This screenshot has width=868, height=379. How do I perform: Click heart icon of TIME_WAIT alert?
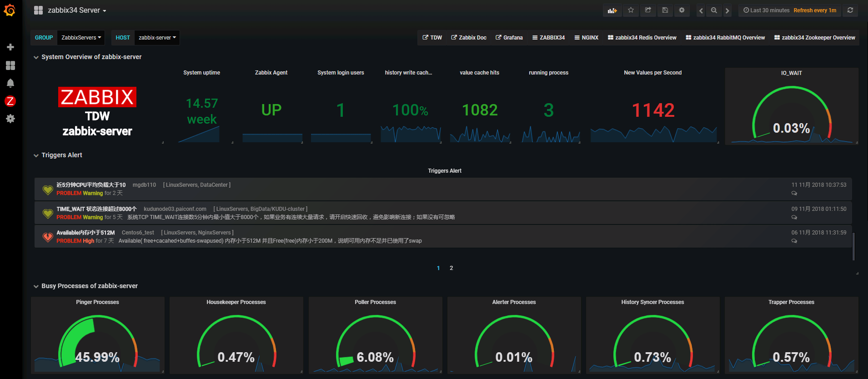click(x=48, y=213)
